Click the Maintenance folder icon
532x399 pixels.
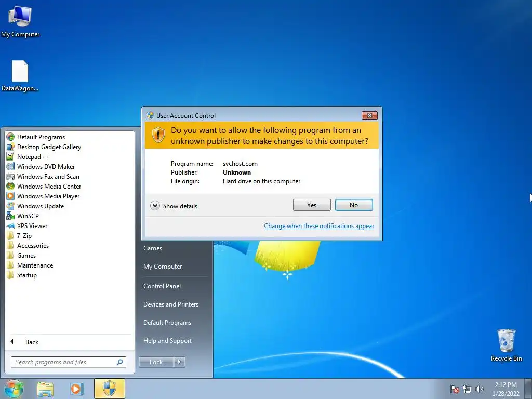pyautogui.click(x=10, y=265)
